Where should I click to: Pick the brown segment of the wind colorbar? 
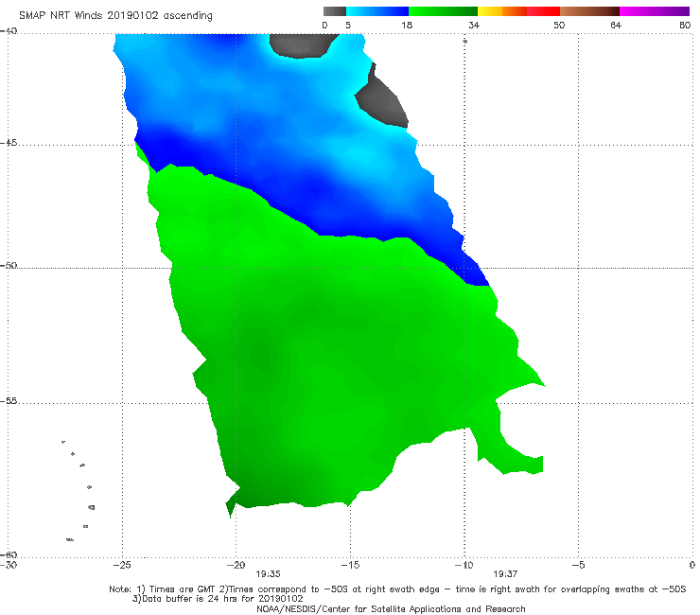pos(589,11)
